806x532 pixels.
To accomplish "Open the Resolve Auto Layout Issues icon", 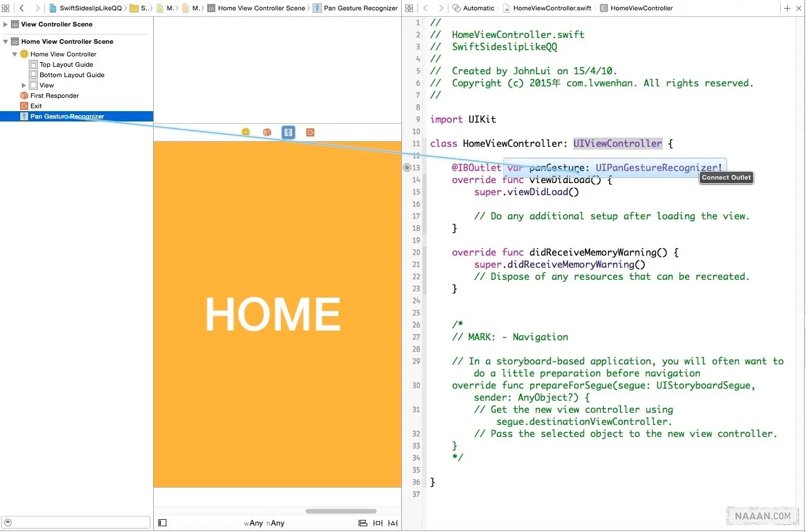I will 393,523.
